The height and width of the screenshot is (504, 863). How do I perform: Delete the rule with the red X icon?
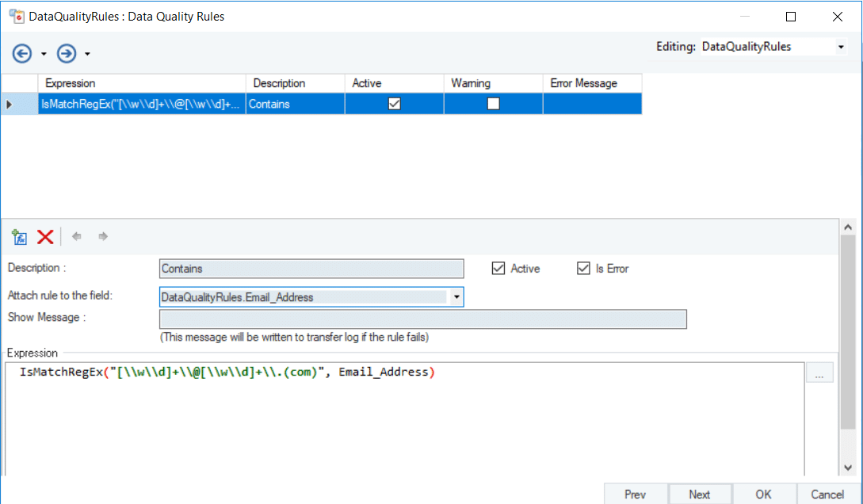pyautogui.click(x=45, y=237)
